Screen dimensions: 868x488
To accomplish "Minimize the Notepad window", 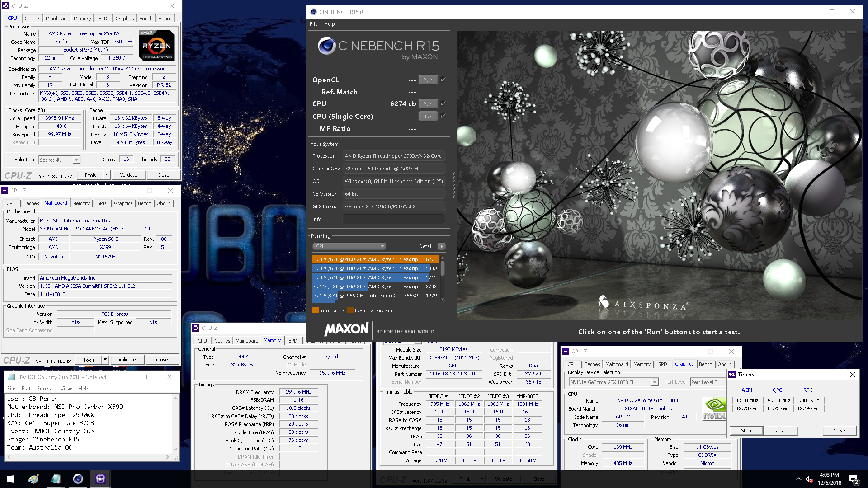I will coord(128,377).
